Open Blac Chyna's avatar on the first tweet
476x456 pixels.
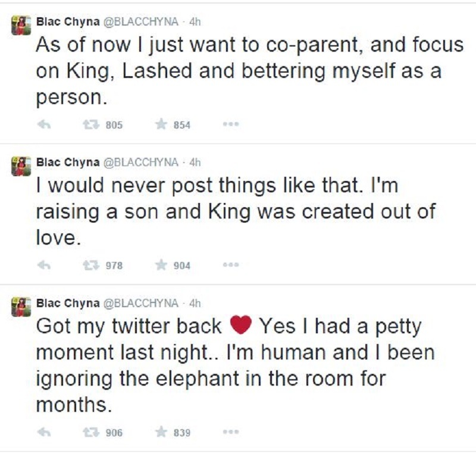[x=21, y=26]
